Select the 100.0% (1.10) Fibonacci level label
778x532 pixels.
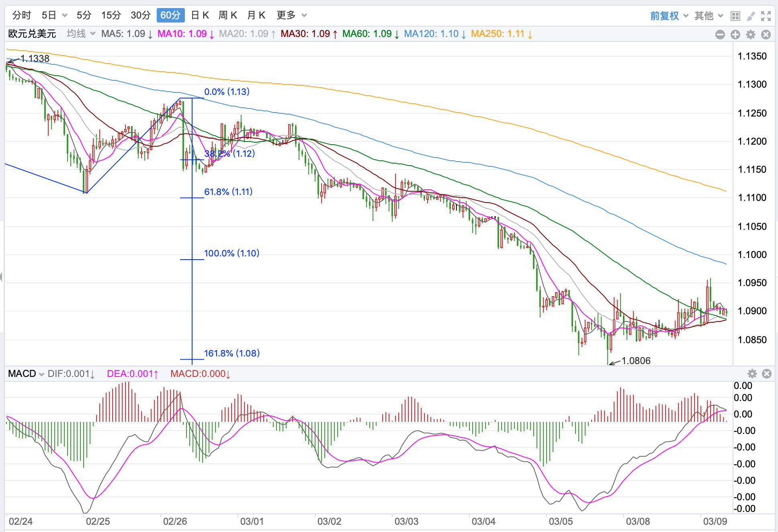(231, 253)
